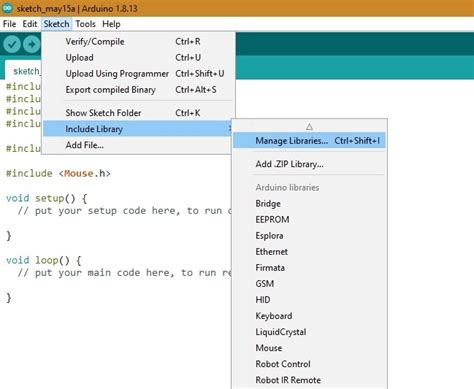Image resolution: width=474 pixels, height=389 pixels.
Task: Click the setup code comment line
Action: (x=124, y=211)
